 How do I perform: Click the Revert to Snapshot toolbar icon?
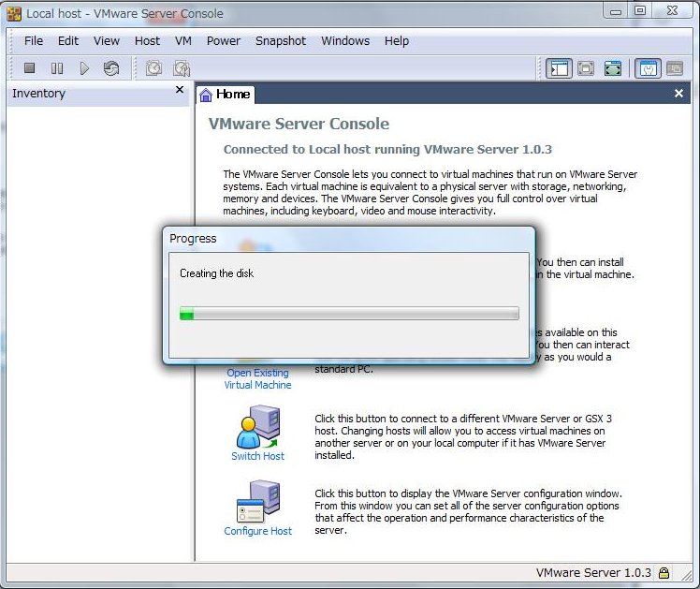tap(182, 68)
